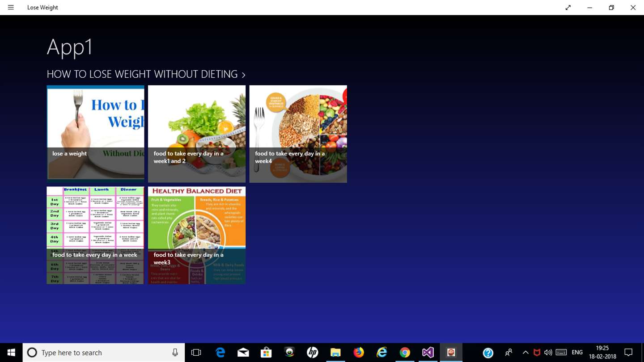This screenshot has height=362, width=644.
Task: Open 'food to take every day in a week' chart tile
Action: [95, 235]
